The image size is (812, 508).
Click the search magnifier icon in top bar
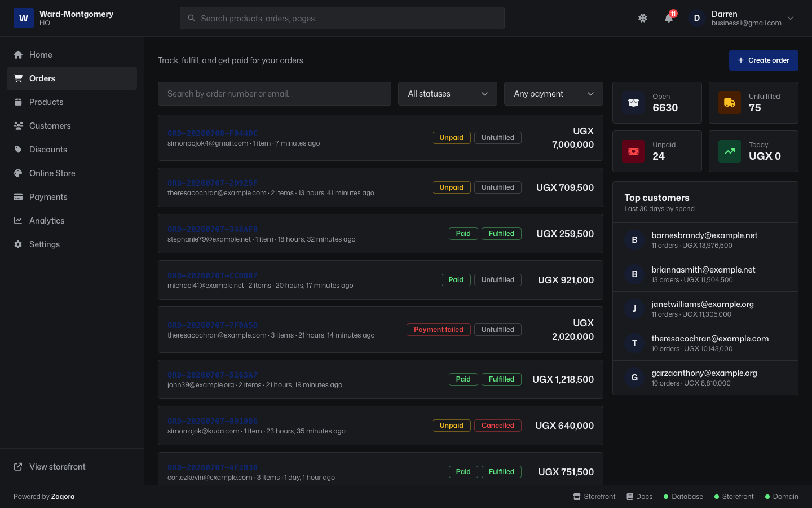tap(191, 18)
